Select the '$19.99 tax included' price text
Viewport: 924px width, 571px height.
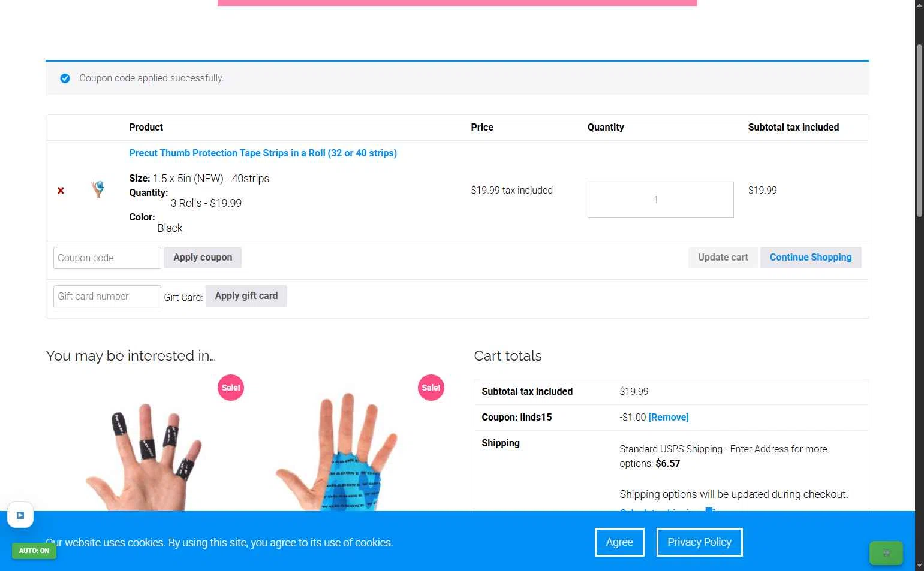pyautogui.click(x=511, y=190)
